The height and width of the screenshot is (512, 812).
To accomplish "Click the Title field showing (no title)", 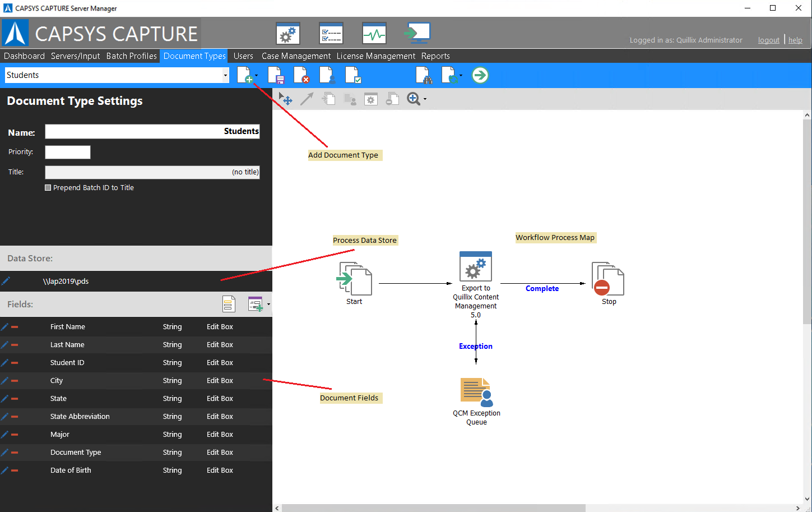I will click(152, 172).
